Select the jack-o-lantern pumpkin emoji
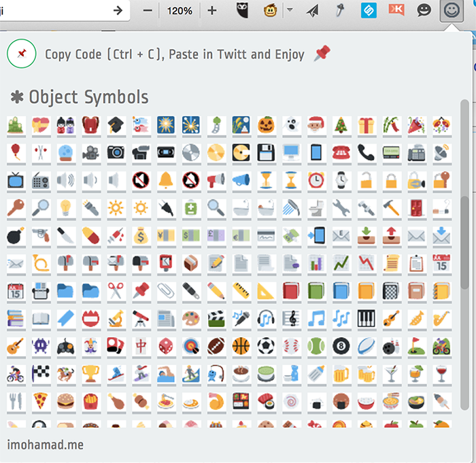This screenshot has height=463, width=476. (266, 125)
